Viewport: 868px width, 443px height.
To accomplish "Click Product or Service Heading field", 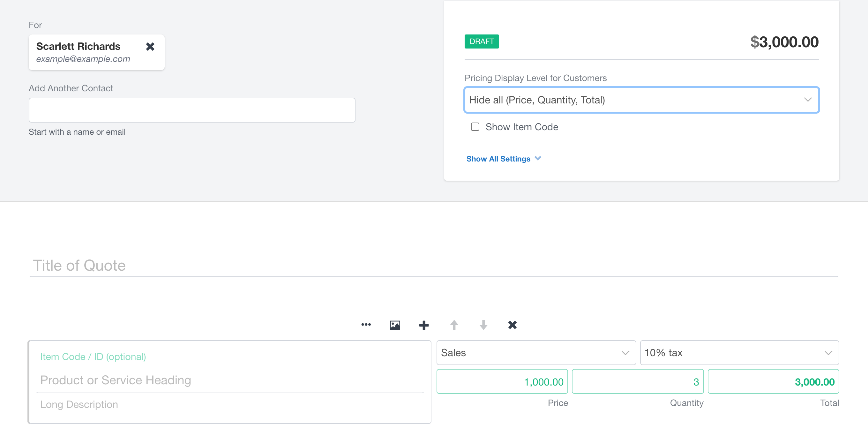I will [x=230, y=380].
